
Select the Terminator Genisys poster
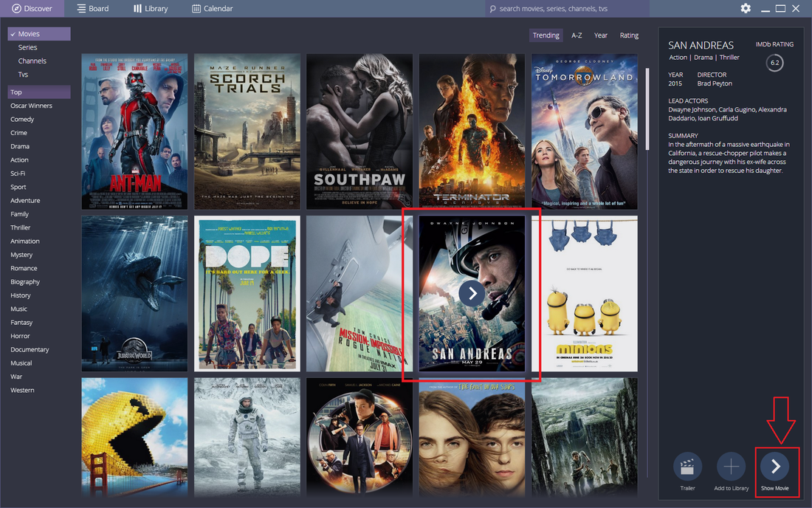(x=472, y=131)
